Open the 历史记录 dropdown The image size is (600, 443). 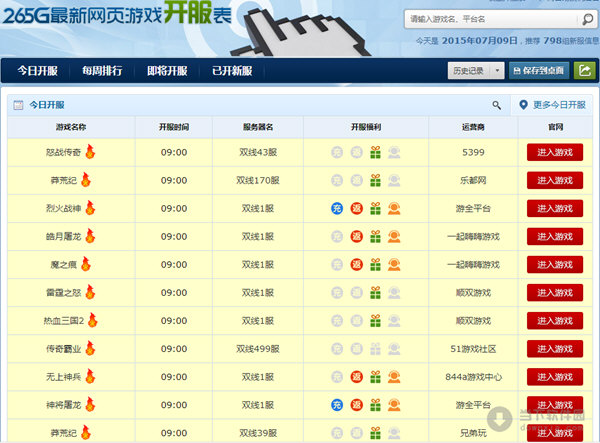475,70
